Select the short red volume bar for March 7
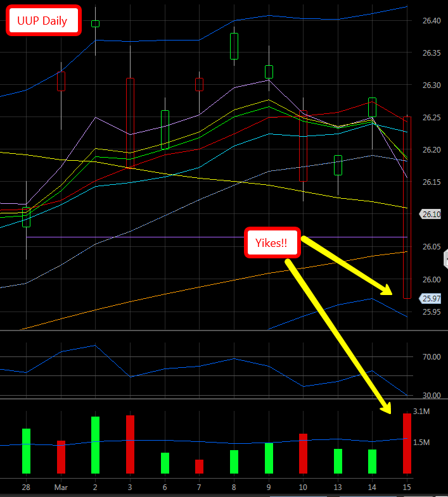 199,466
